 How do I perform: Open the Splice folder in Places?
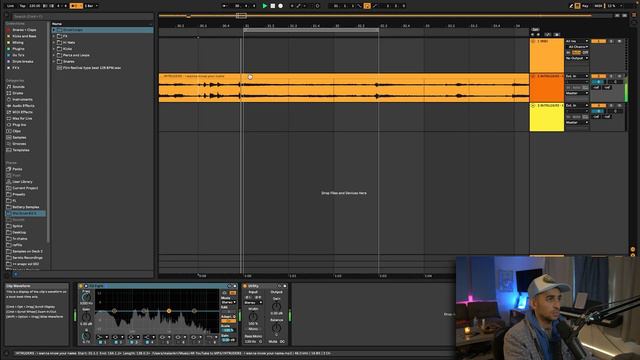pyautogui.click(x=18, y=226)
